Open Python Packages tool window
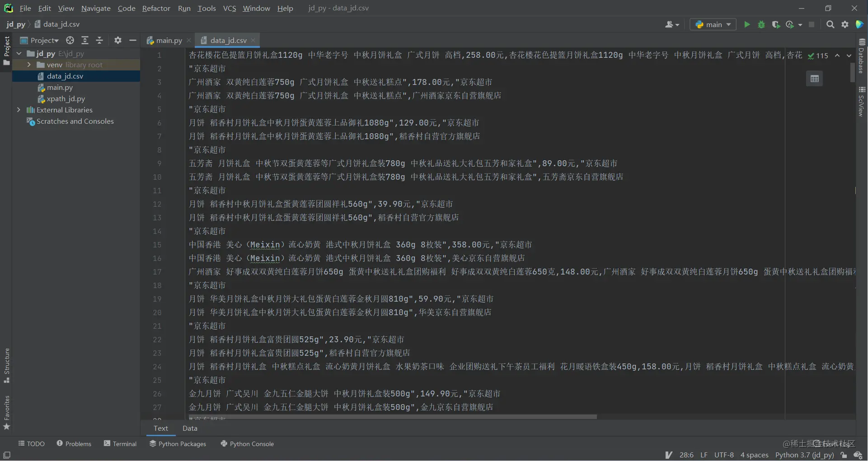The height and width of the screenshot is (461, 868). tap(178, 444)
